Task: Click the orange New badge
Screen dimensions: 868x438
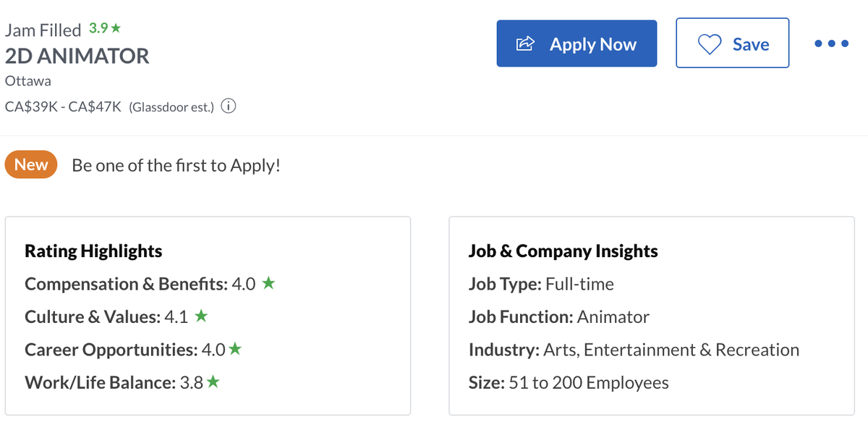Action: pyautogui.click(x=31, y=165)
